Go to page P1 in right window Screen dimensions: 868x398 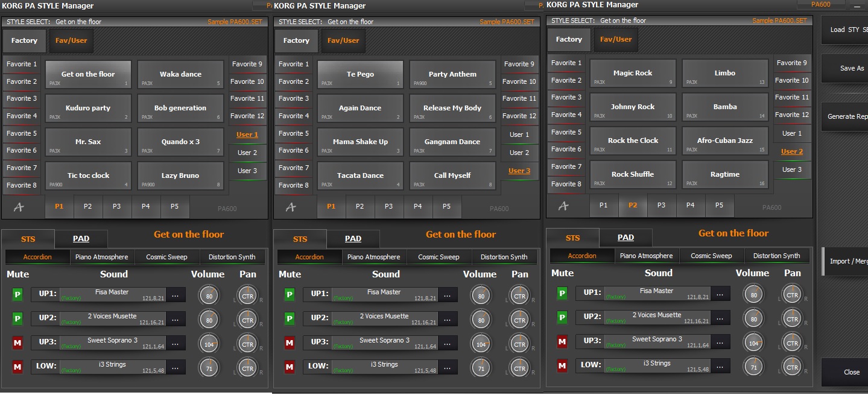pos(603,205)
